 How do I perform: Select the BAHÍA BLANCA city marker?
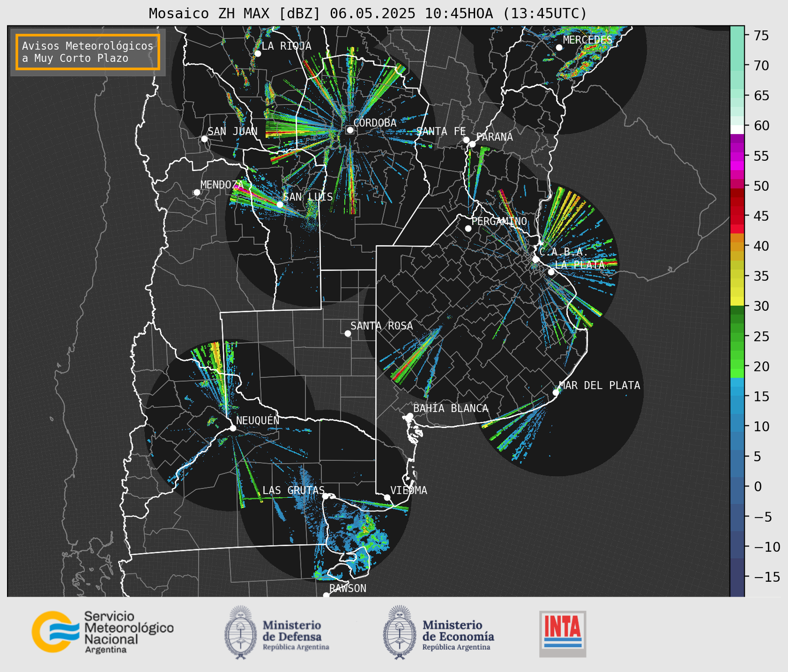coord(410,416)
